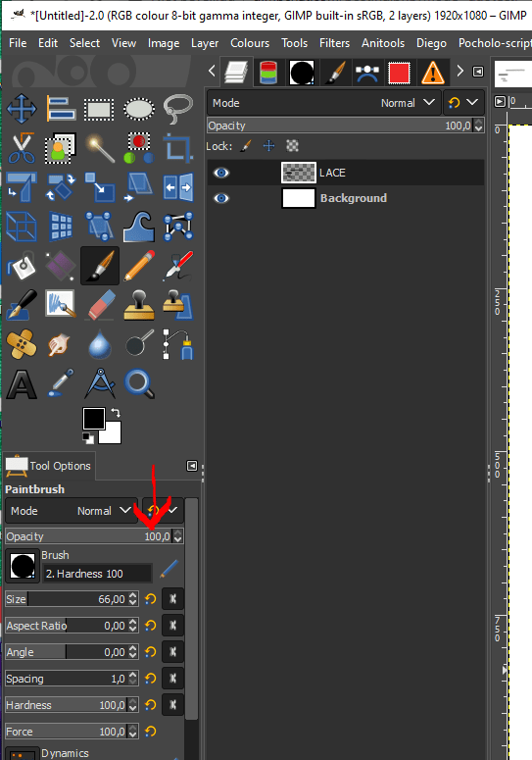Screen dimensions: 532x760
Task: Select the Ellipse Select tool
Action: click(139, 109)
